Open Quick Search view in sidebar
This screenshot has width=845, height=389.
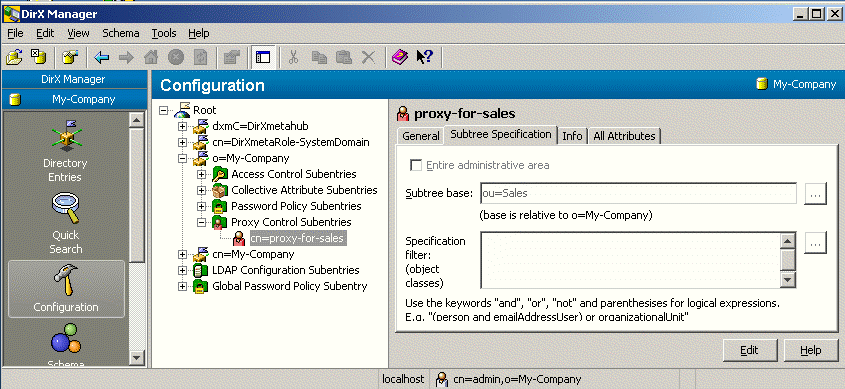pyautogui.click(x=65, y=224)
